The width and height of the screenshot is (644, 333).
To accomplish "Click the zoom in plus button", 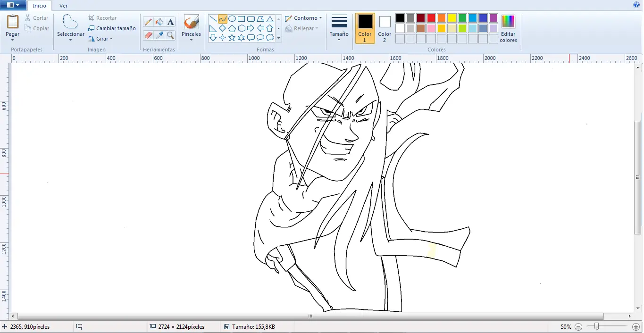I will coord(636,327).
